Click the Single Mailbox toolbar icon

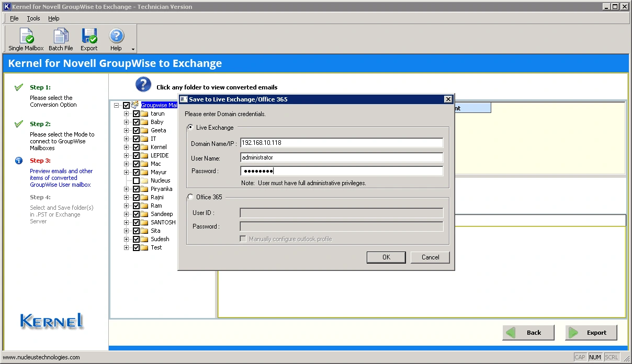click(26, 37)
